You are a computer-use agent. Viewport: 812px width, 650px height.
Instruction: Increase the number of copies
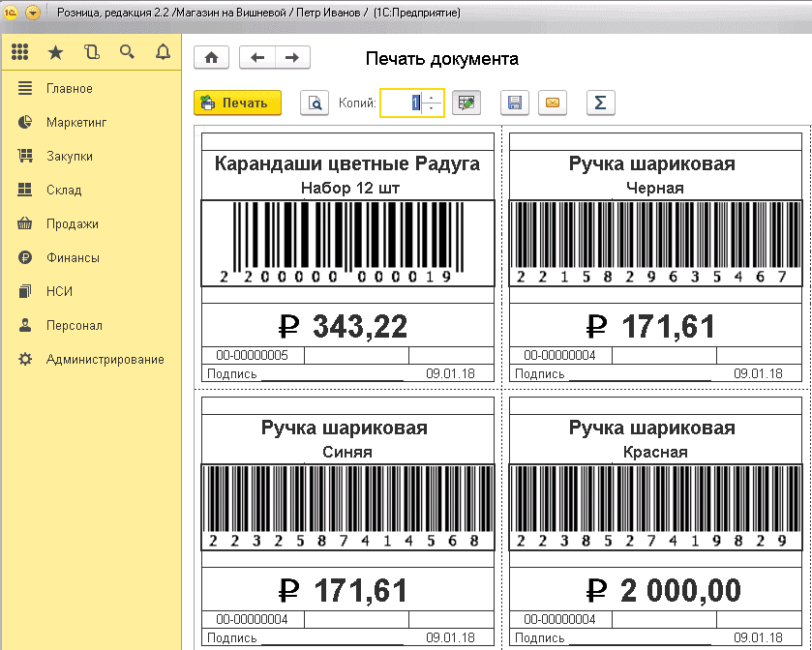point(432,98)
